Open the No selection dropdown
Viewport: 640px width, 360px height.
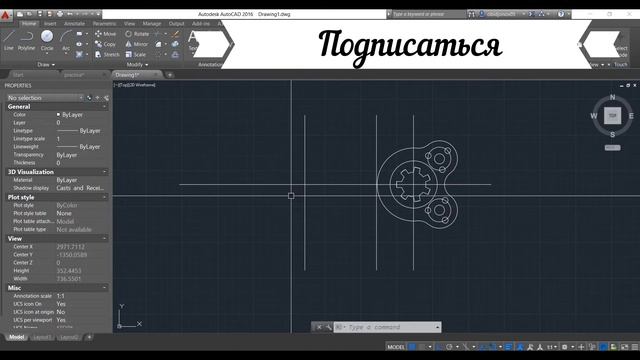coord(45,98)
